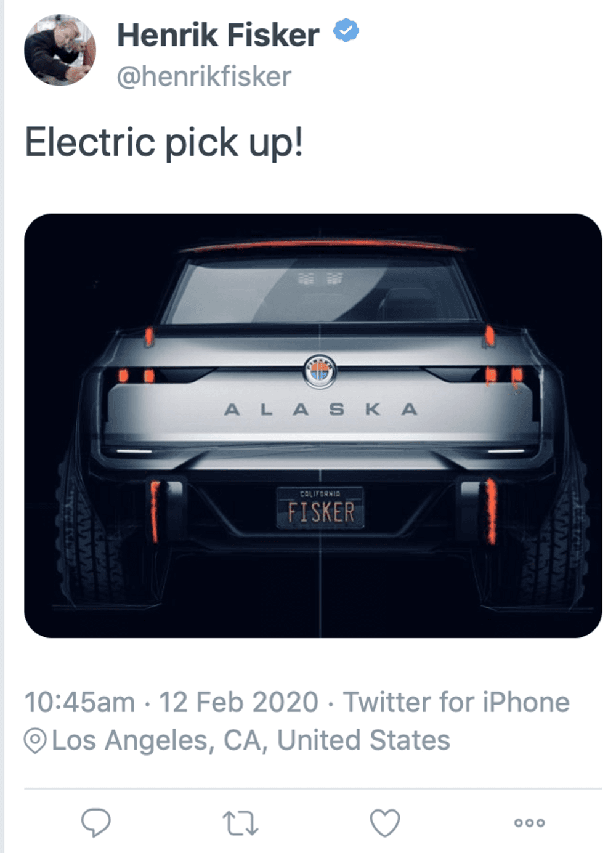The image size is (616, 853).
Task: Select the "Electric pick up!" tweet text
Action: tap(164, 142)
